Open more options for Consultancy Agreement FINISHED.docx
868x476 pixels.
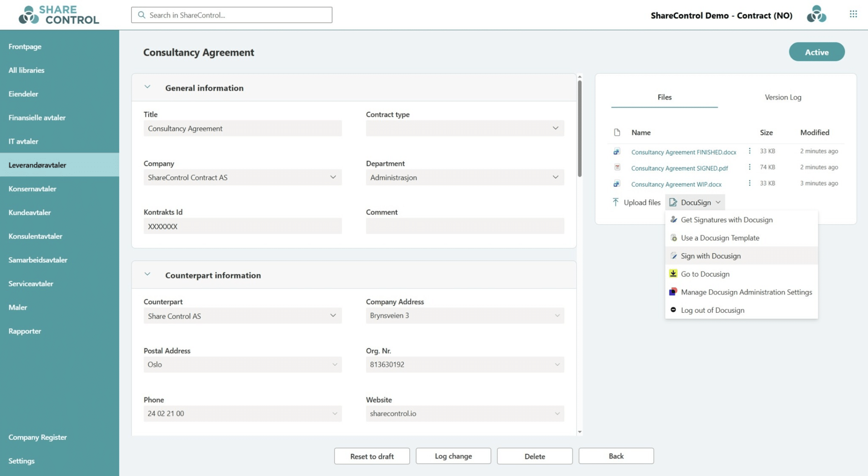point(750,151)
